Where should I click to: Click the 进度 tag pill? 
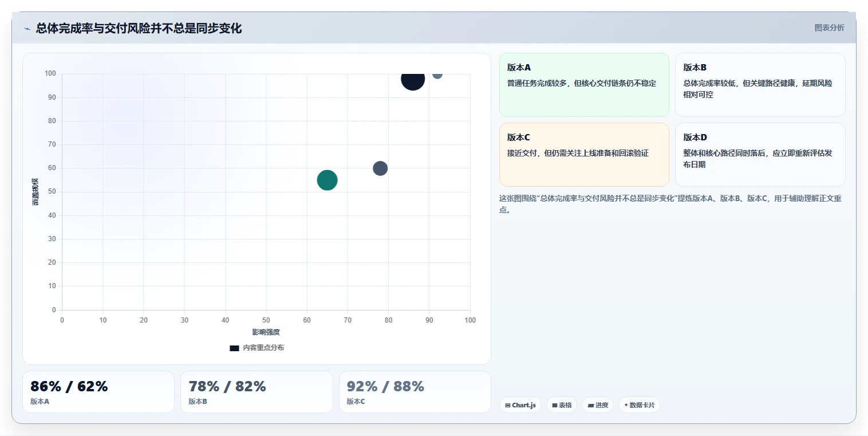pyautogui.click(x=598, y=405)
